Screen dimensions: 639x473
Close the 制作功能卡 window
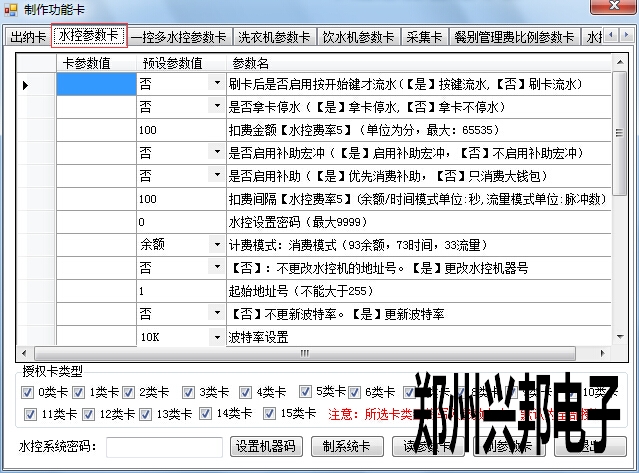pyautogui.click(x=618, y=11)
